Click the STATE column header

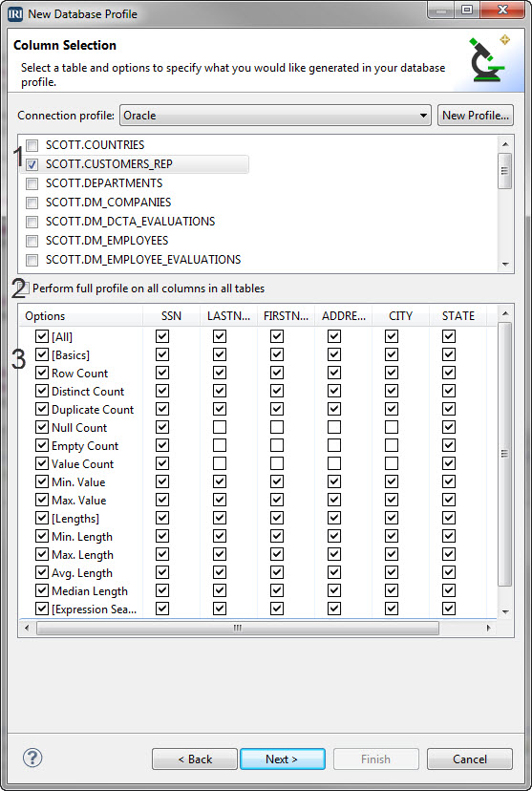458,316
